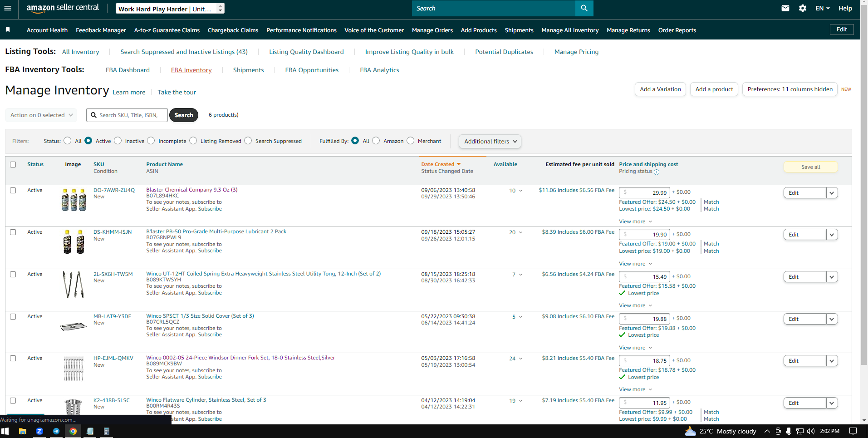Open the Windows notification center
The width and height of the screenshot is (868, 438).
(x=853, y=431)
